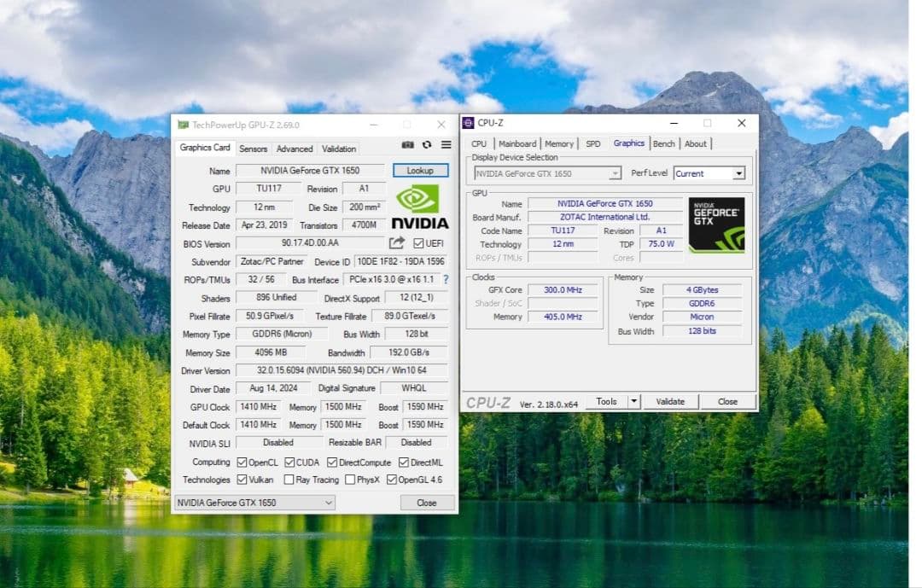Image resolution: width=922 pixels, height=588 pixels.
Task: Click the GPU-Z title bar app icon
Action: (x=183, y=125)
